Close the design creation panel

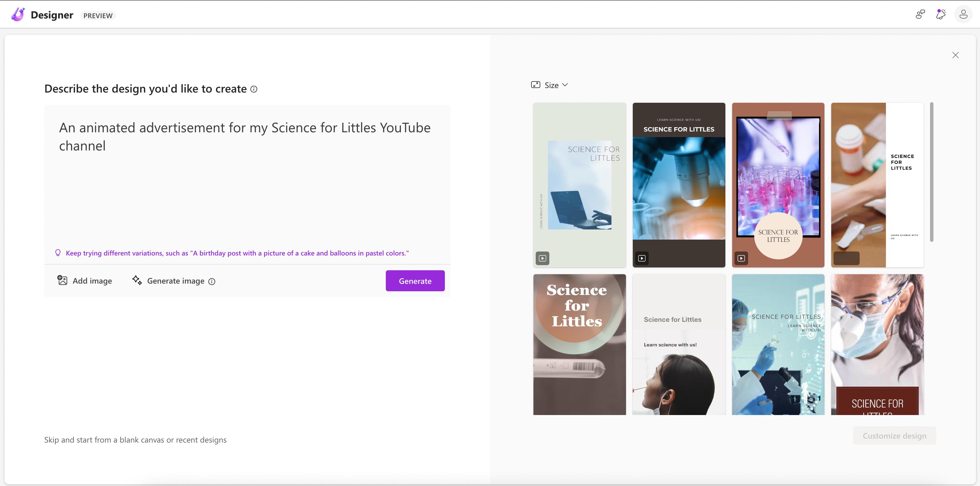tap(955, 55)
